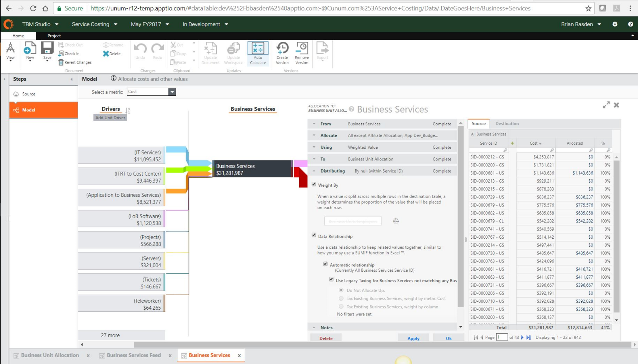The image size is (638, 364).
Task: Switch to the Project ribbon tab
Action: pos(54,36)
